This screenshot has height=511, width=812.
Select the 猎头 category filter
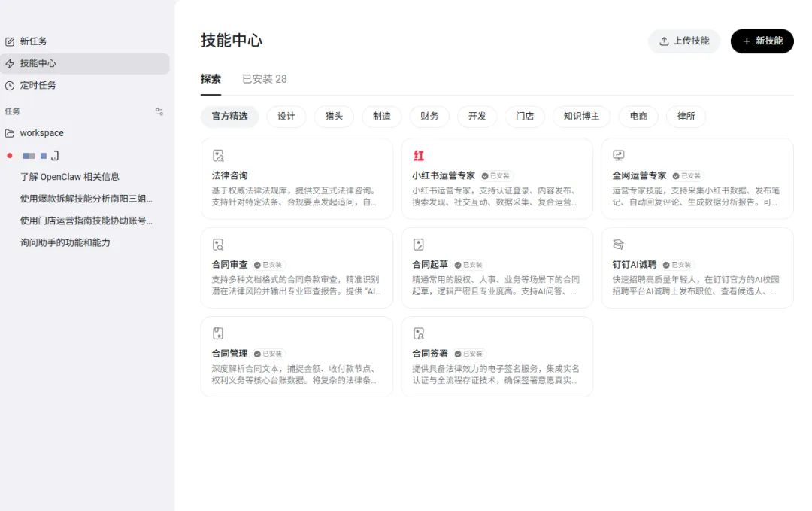[334, 116]
